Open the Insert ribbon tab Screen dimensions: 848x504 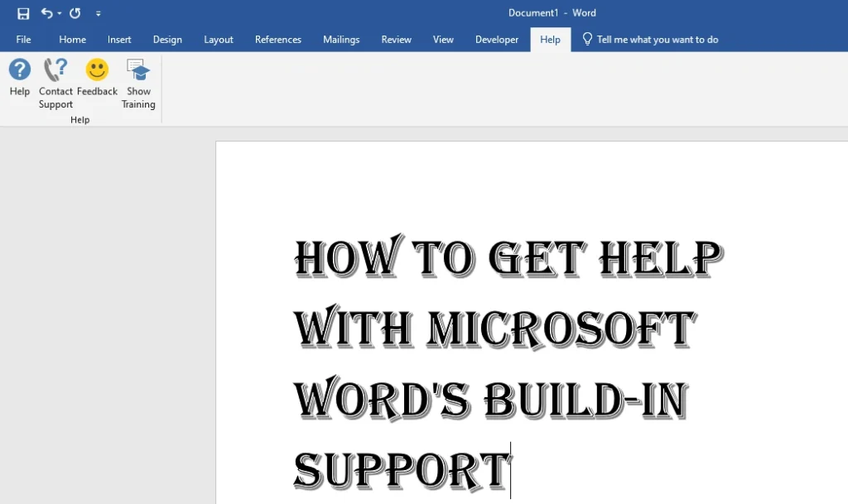pyautogui.click(x=119, y=39)
